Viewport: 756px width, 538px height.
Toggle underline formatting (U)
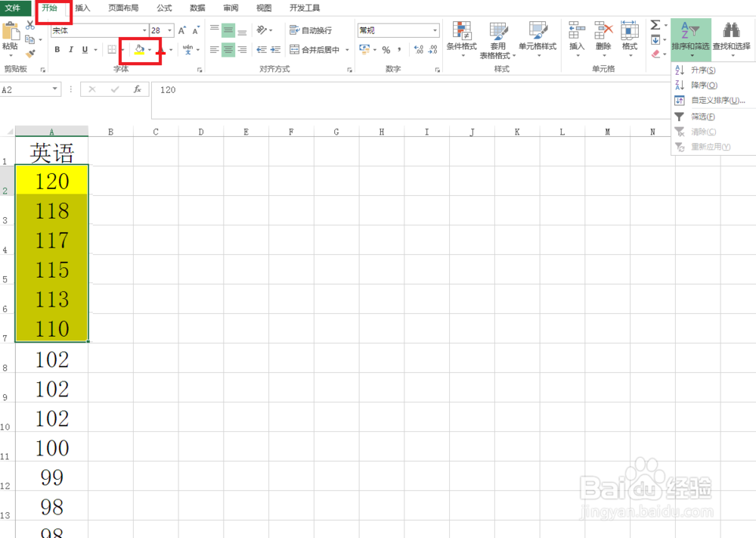[85, 49]
